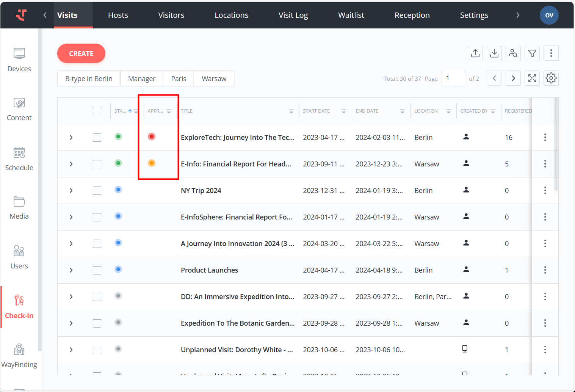The image size is (575, 392).
Task: Click the upload icon in the toolbar
Action: 475,53
